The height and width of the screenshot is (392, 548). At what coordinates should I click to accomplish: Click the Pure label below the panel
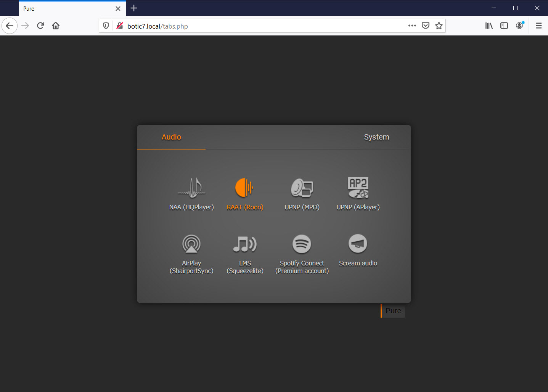pyautogui.click(x=393, y=311)
